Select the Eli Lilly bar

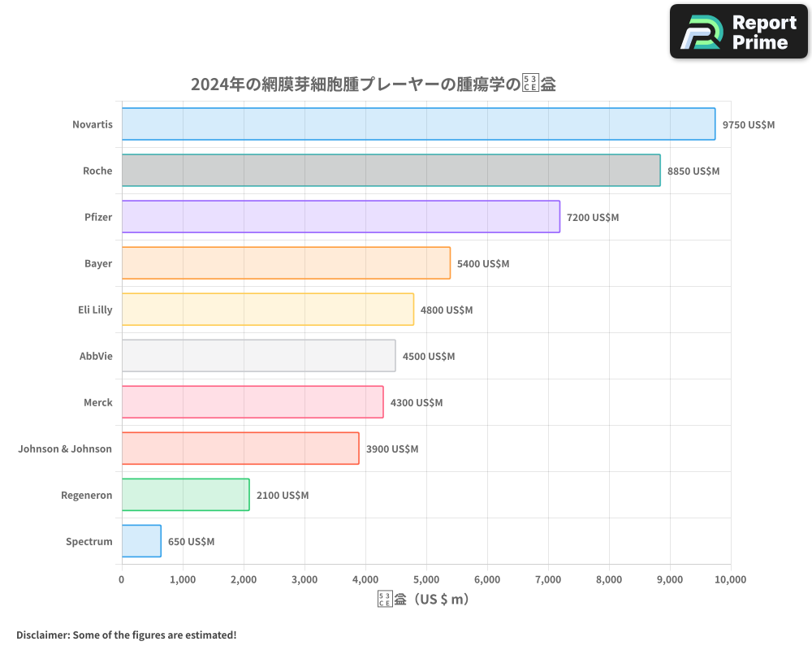coord(268,310)
